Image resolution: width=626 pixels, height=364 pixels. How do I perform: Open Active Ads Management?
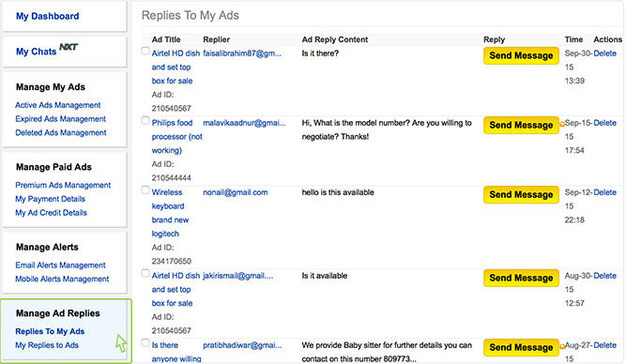pyautogui.click(x=58, y=105)
